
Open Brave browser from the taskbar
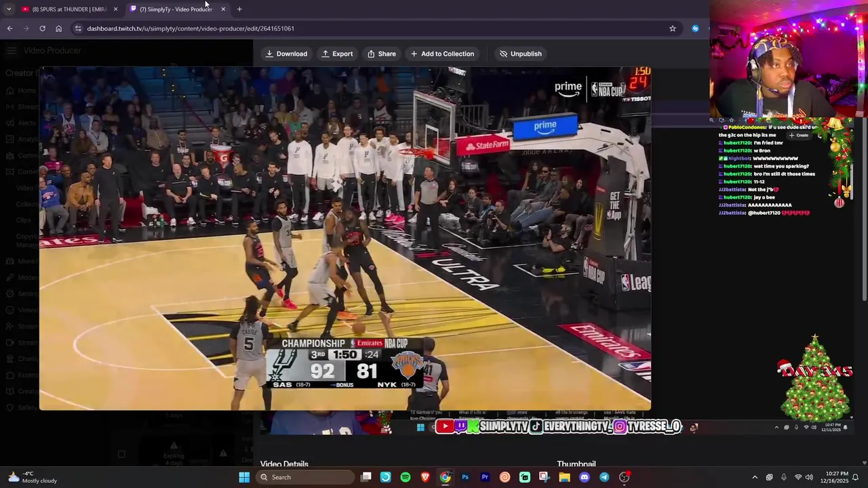tap(425, 477)
